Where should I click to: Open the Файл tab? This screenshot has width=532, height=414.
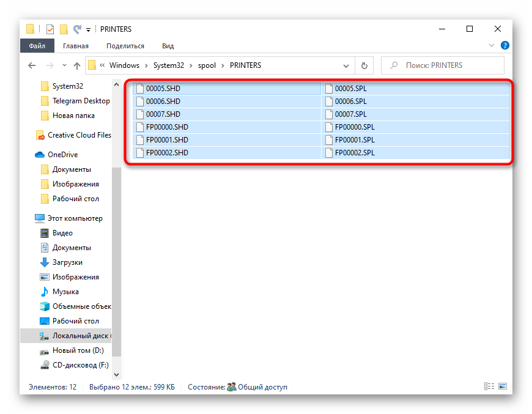(37, 46)
